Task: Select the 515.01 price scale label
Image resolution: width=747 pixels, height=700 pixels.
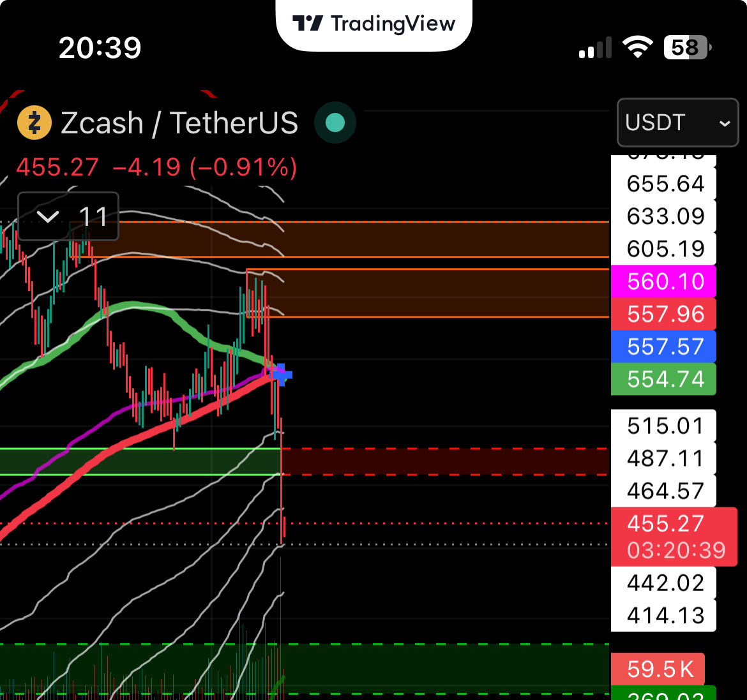Action: (663, 426)
